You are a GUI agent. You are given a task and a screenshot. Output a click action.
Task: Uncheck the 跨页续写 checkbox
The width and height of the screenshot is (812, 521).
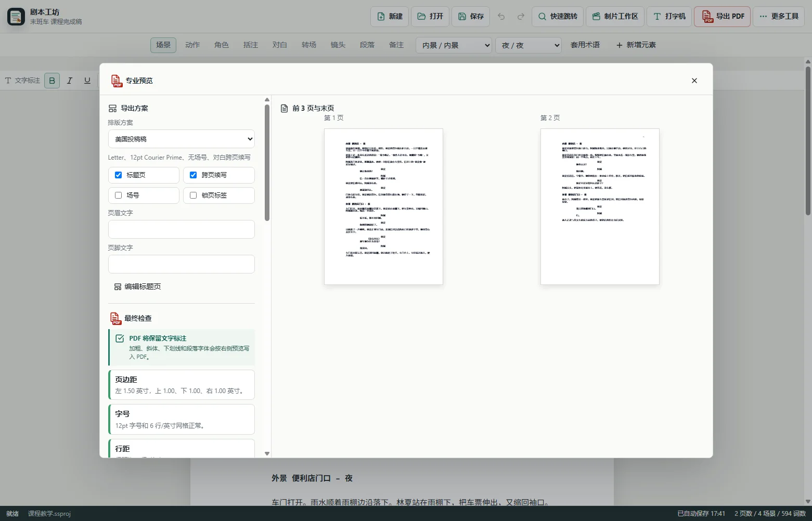(x=193, y=175)
